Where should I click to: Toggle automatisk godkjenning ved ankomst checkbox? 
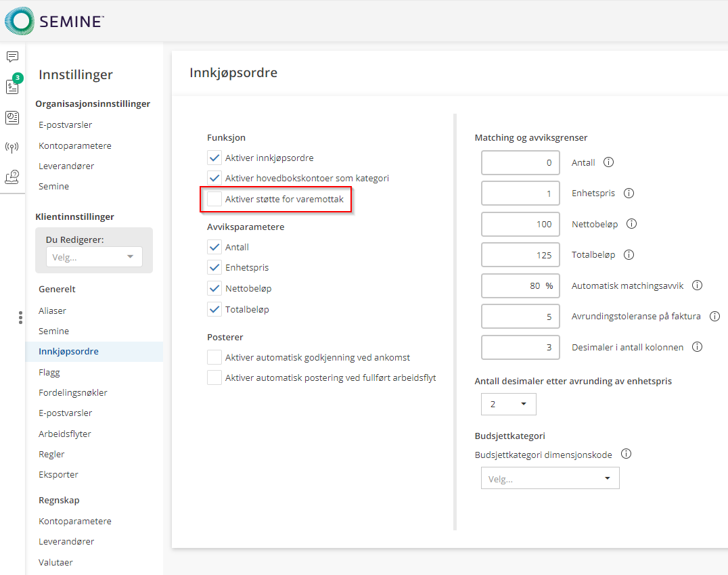point(214,357)
